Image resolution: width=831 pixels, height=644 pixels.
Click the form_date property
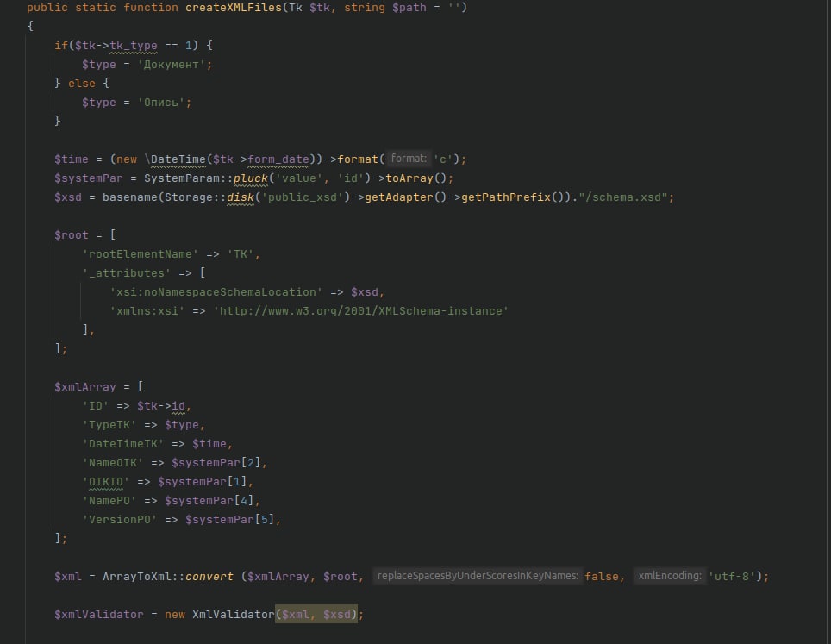[x=278, y=159]
